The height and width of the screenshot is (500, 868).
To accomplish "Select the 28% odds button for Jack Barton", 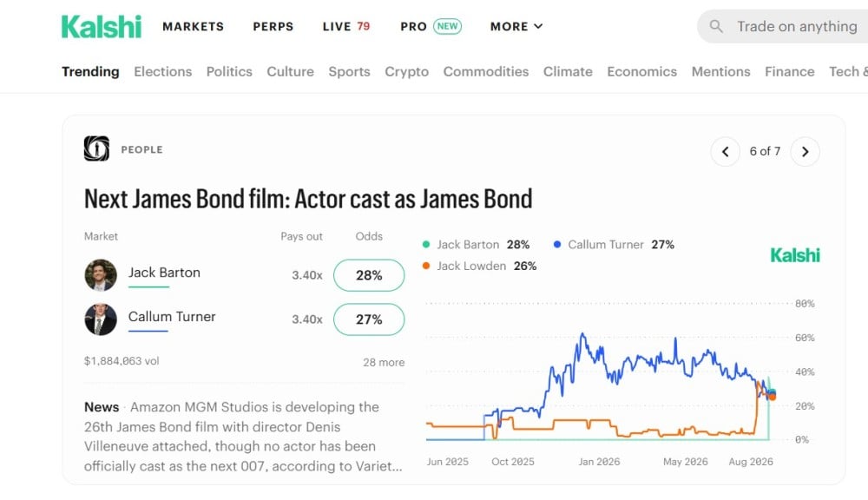I will coord(369,275).
